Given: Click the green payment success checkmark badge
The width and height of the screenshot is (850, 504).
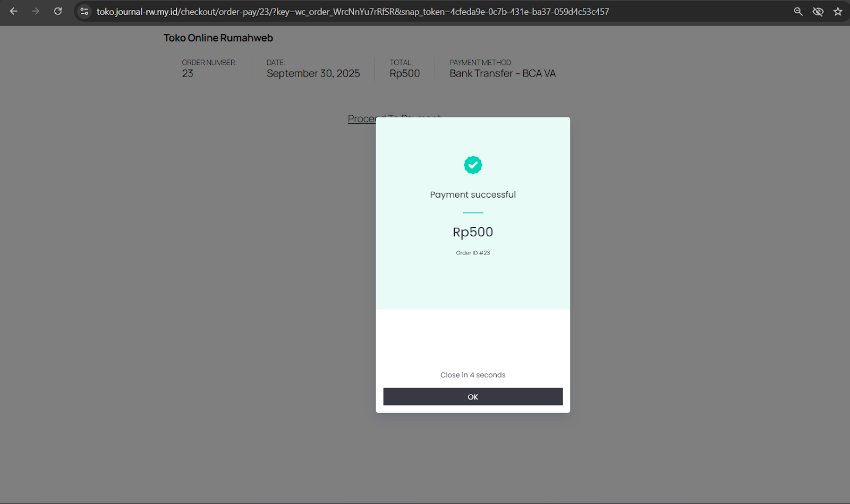Looking at the screenshot, I should [x=473, y=165].
